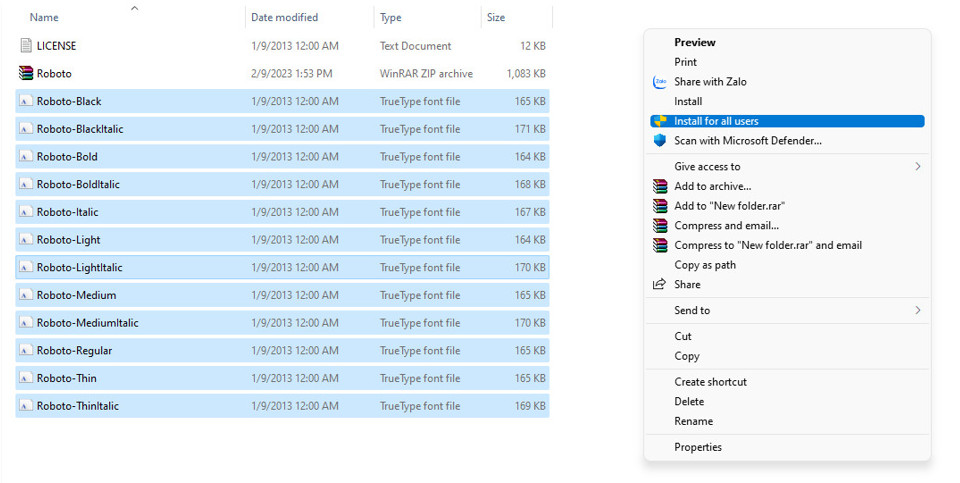Expand the Send to submenu arrow
Viewport: 960px width, 483px height.
tap(917, 311)
